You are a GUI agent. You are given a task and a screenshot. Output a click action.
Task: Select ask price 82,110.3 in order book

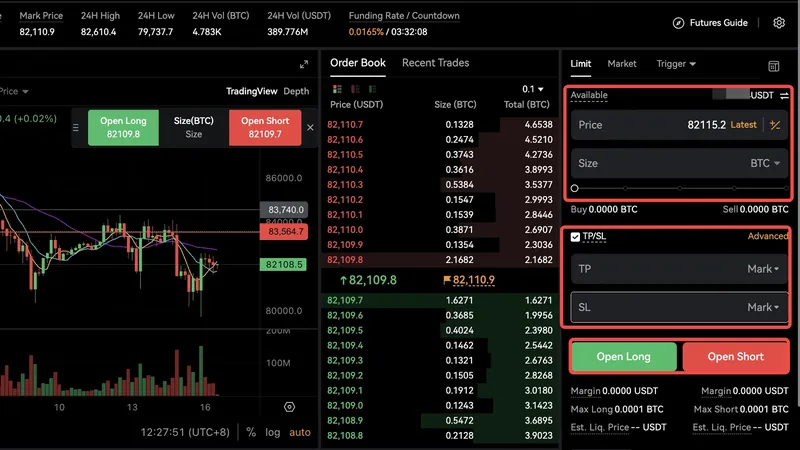click(x=345, y=185)
